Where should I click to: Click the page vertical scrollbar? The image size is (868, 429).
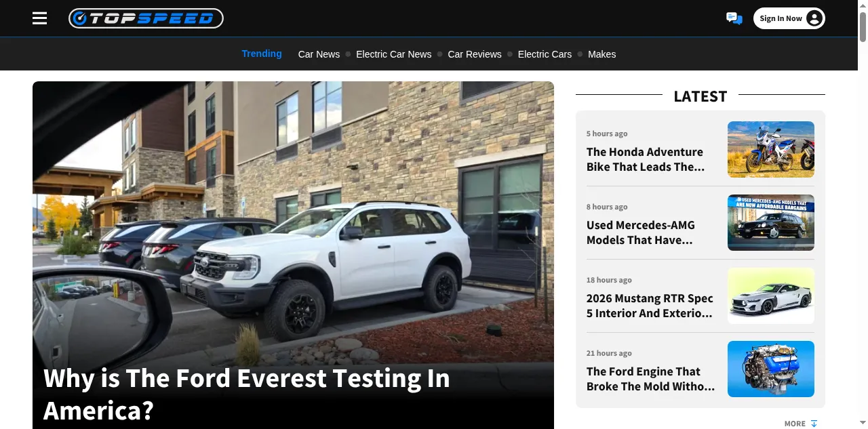click(863, 214)
